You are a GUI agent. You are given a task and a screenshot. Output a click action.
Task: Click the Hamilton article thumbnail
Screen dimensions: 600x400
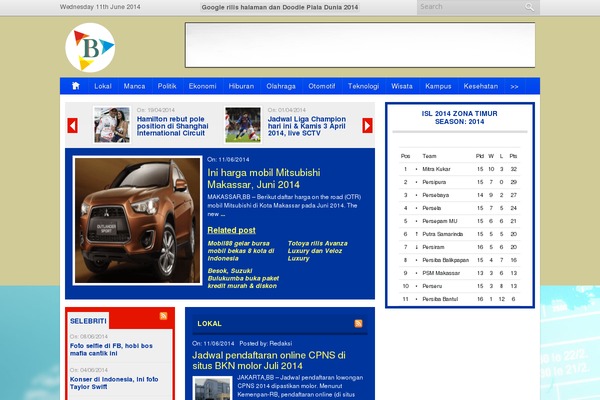pos(112,125)
